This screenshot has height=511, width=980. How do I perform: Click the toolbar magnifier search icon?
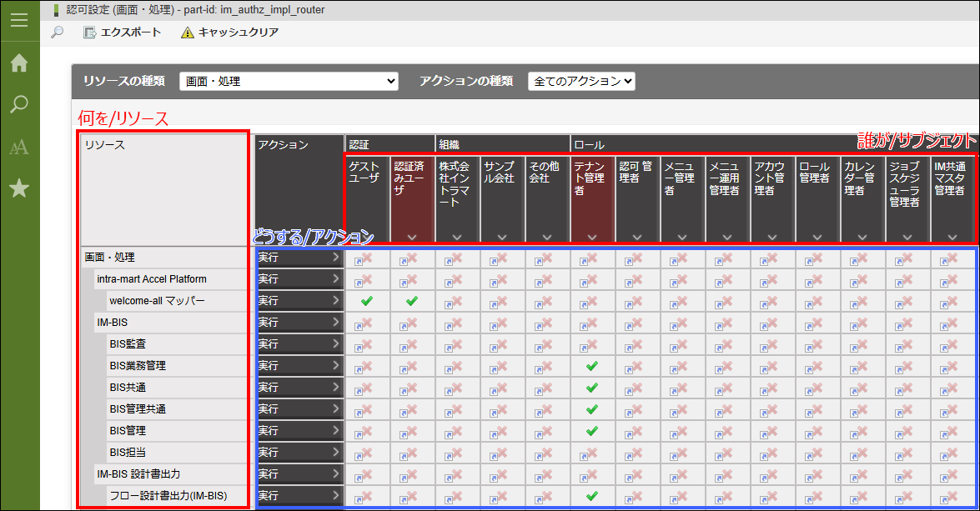pos(58,33)
